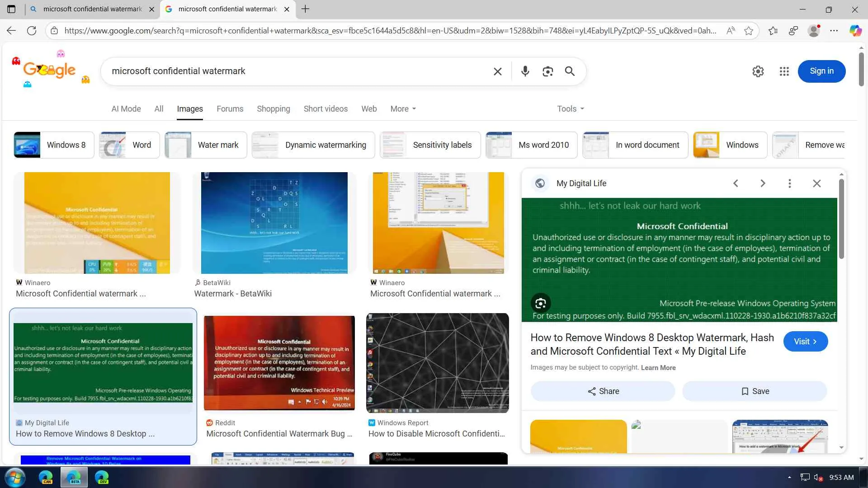
Task: Expand the Tools dropdown
Action: (570, 109)
